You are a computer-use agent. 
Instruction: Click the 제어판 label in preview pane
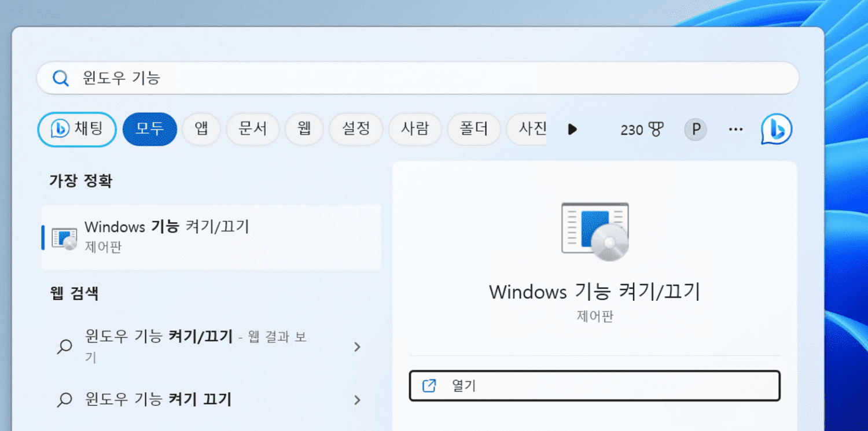coord(595,316)
